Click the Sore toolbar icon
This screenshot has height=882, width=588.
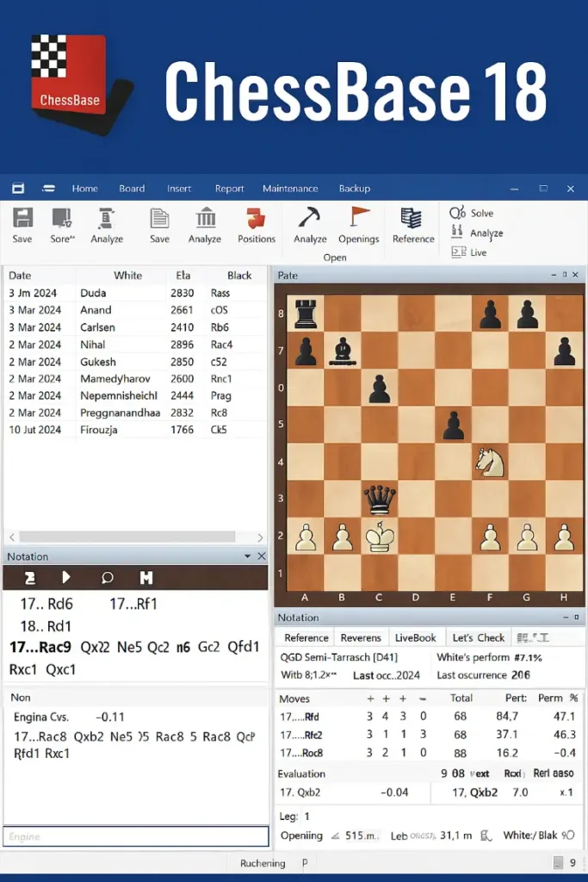[x=62, y=218]
